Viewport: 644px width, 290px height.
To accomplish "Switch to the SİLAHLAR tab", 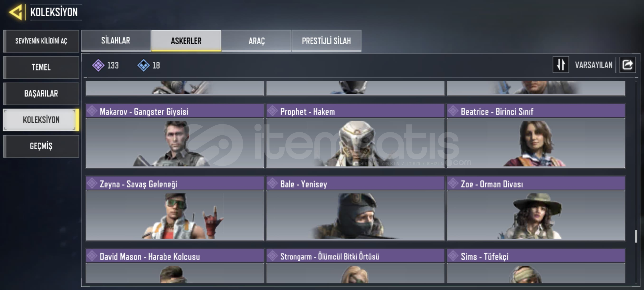I will 116,41.
